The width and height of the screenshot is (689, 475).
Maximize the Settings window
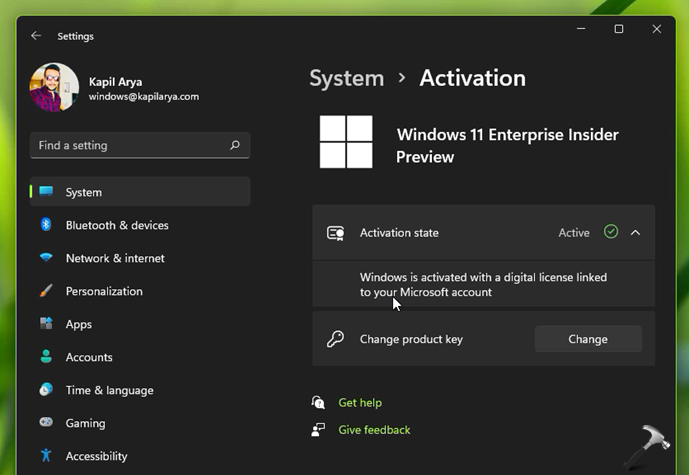point(618,30)
